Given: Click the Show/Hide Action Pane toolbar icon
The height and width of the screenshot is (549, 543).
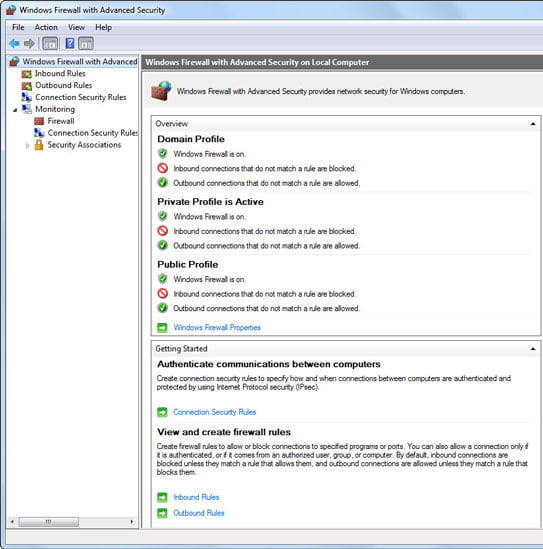Looking at the screenshot, I should click(86, 43).
